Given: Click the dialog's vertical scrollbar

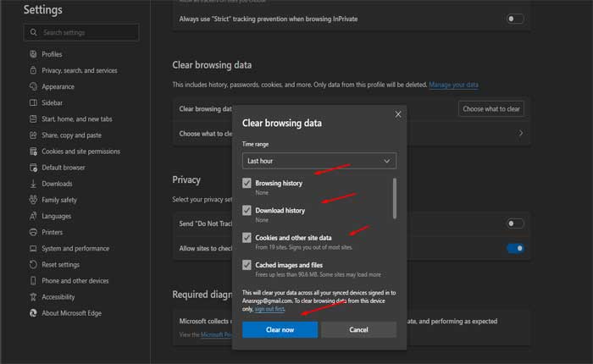Looking at the screenshot, I should tap(394, 198).
